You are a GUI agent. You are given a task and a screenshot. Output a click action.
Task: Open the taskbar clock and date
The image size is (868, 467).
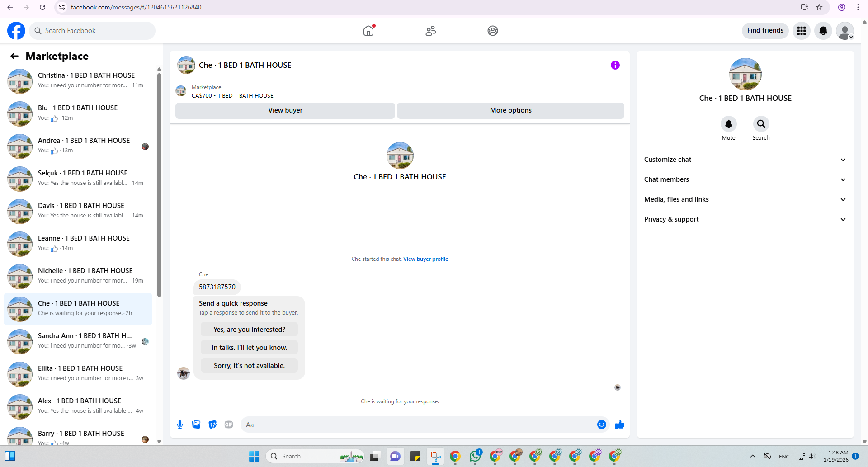tap(836, 456)
